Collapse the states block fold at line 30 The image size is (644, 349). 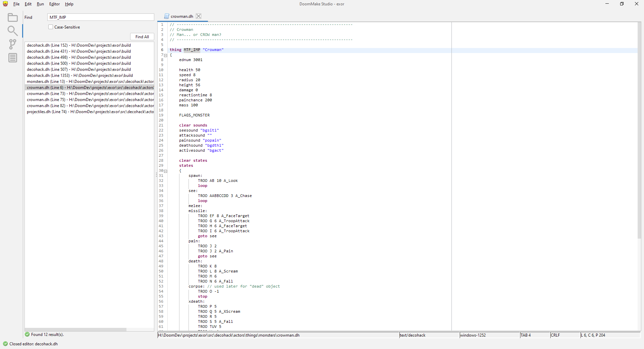pos(166,171)
